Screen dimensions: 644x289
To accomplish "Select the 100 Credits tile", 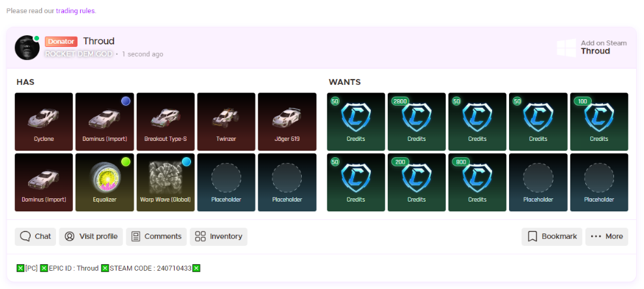I will point(599,122).
